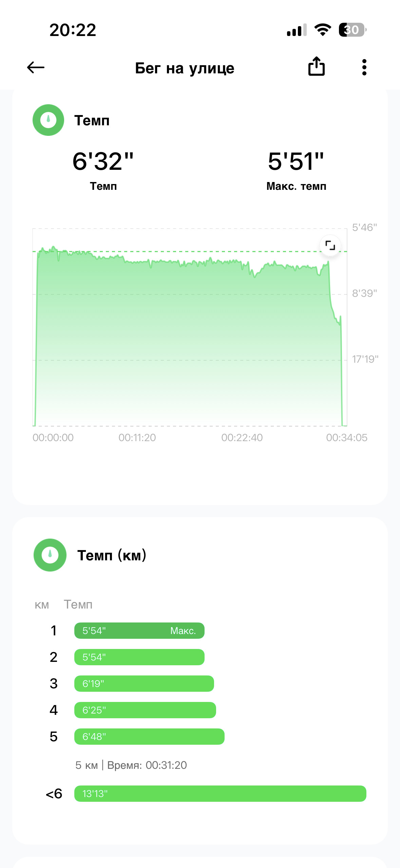
Task: Select kilometer 4 pace bar 6'25"
Action: [145, 710]
